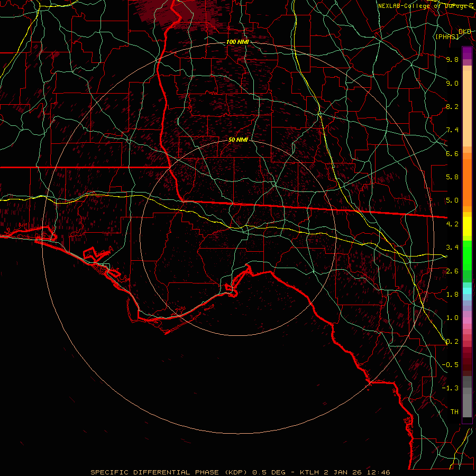Screen dimensions: 476x476
Task: Click the TH threshold label in legend
Action: point(454,412)
